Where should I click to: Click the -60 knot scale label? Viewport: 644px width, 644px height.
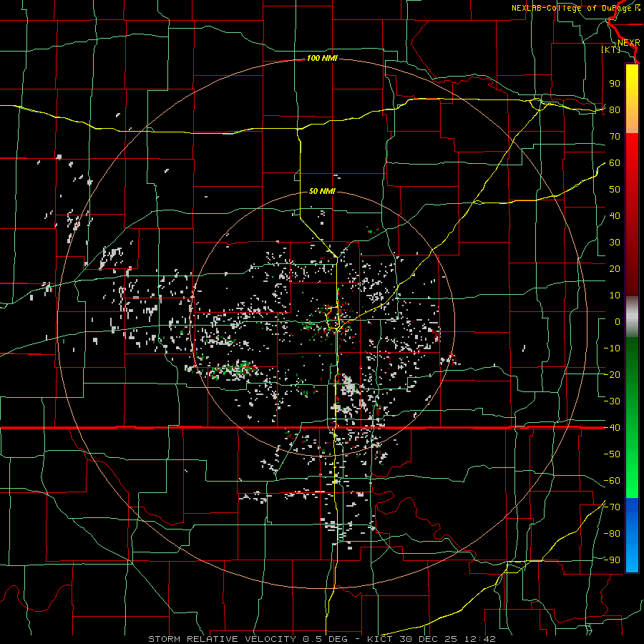612,481
